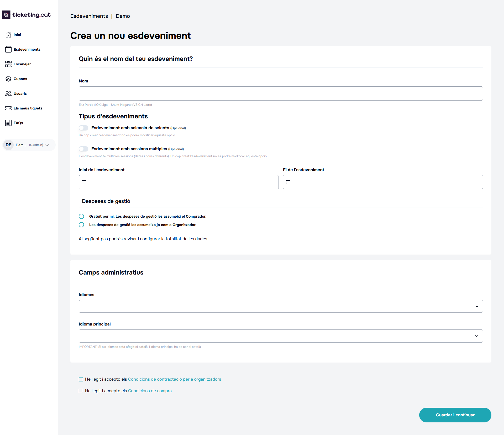Expand the account menu chevron
The width and height of the screenshot is (504, 435).
click(x=47, y=145)
